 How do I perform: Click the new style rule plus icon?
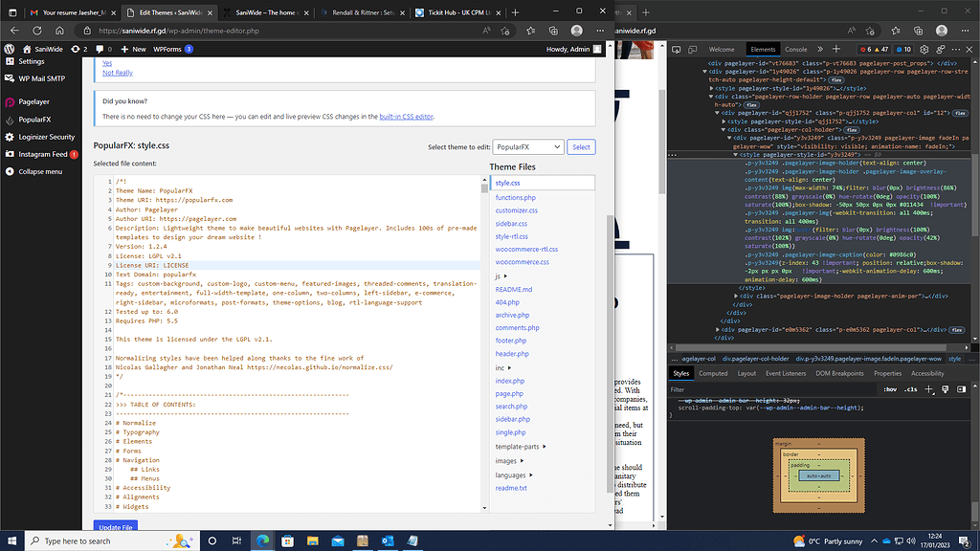pyautogui.click(x=928, y=388)
